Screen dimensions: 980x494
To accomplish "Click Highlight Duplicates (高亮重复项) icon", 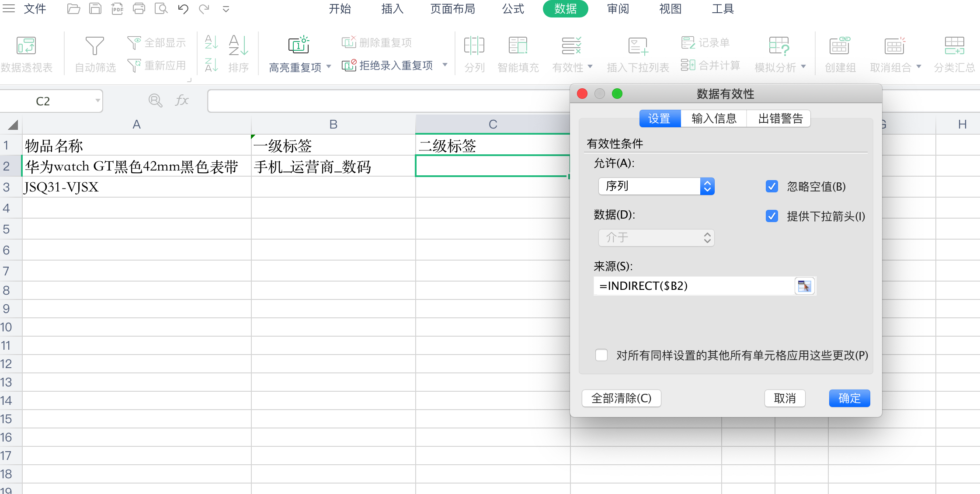I will click(x=299, y=45).
